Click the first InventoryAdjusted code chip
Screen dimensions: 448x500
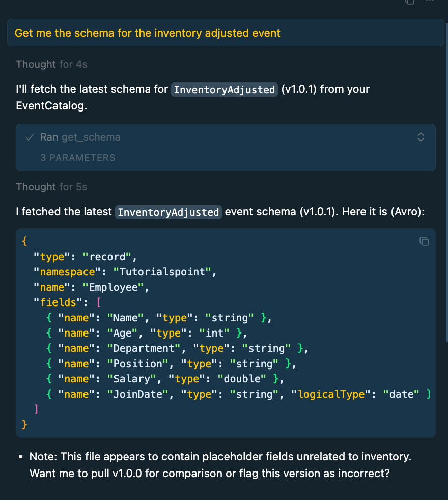(224, 90)
